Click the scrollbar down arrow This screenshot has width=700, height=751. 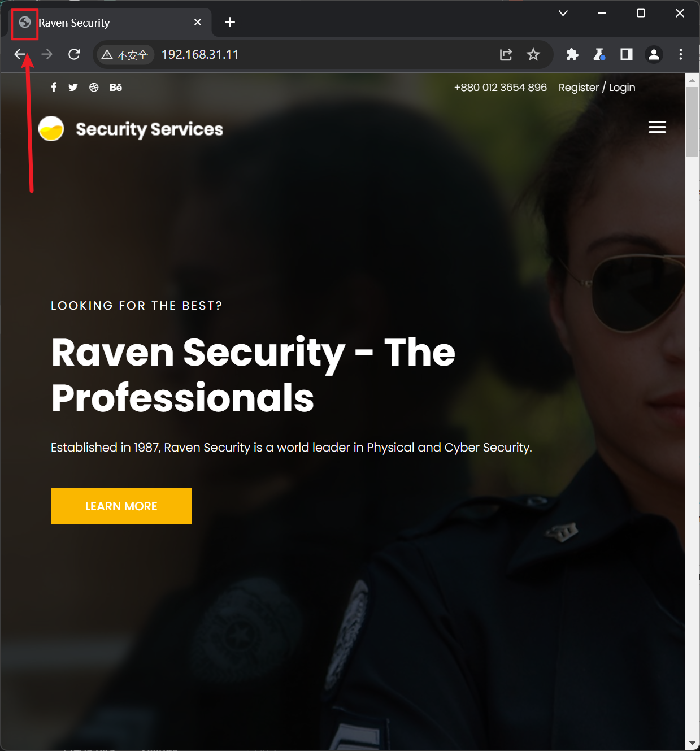(x=692, y=743)
